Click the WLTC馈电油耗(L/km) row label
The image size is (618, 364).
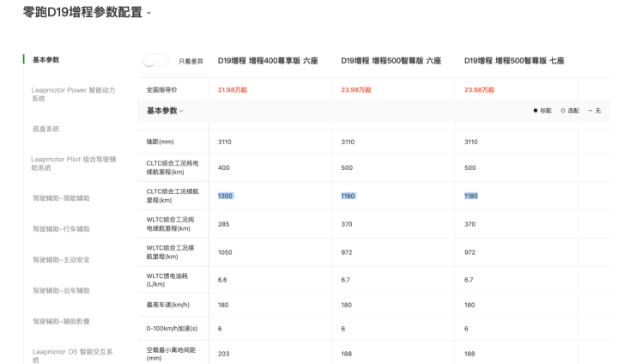tap(167, 280)
